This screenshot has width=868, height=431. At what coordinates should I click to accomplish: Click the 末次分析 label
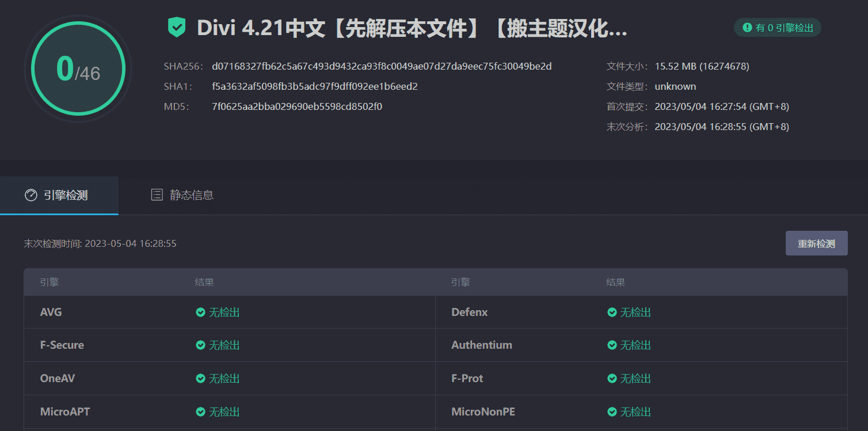(627, 127)
